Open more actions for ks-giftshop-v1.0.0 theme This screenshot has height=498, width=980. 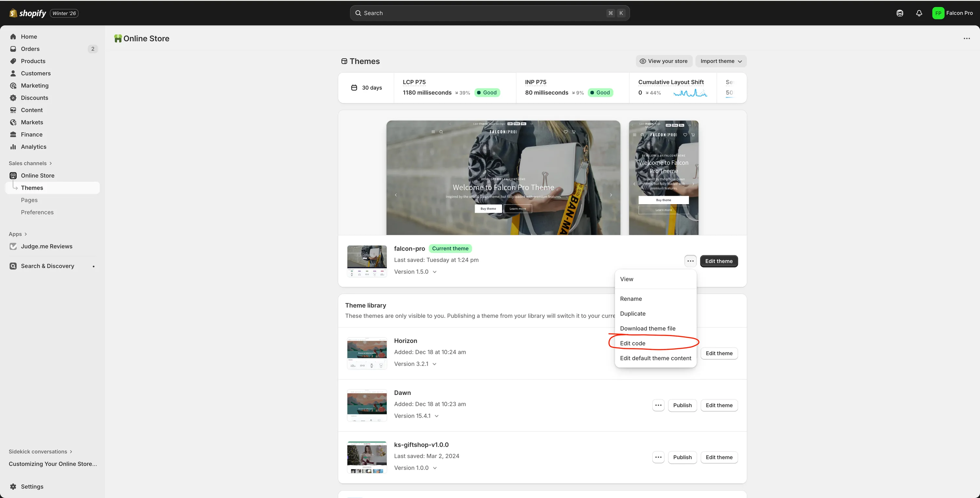click(658, 457)
